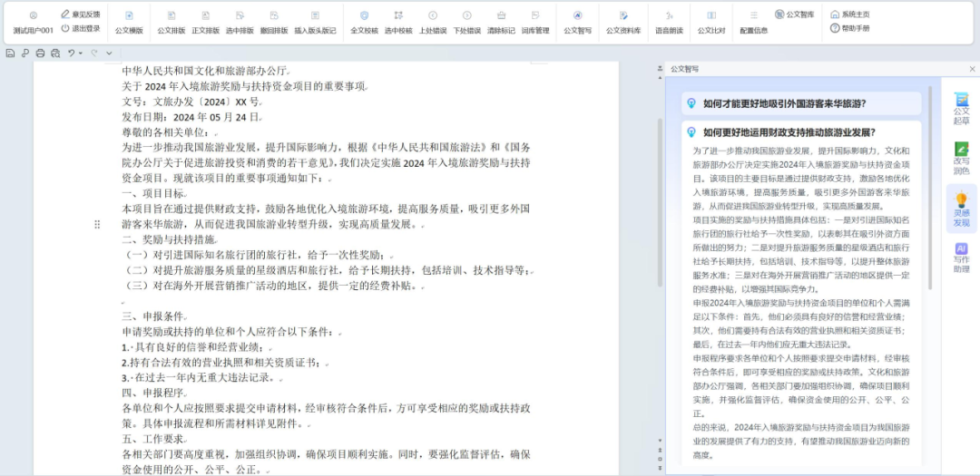Viewport: 980px width, 476px height.
Task: Expand question 如何才能更好地吸引外国游客来华旅游
Action: click(x=801, y=103)
